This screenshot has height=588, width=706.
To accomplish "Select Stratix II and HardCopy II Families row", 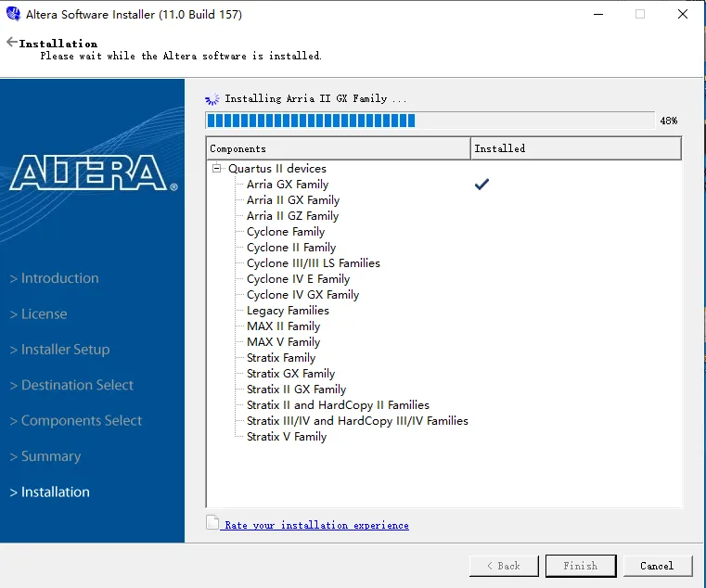I will coord(338,404).
